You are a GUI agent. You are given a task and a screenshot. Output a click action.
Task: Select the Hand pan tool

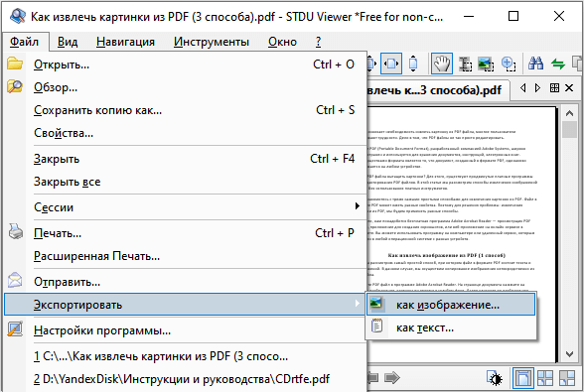pyautogui.click(x=442, y=65)
